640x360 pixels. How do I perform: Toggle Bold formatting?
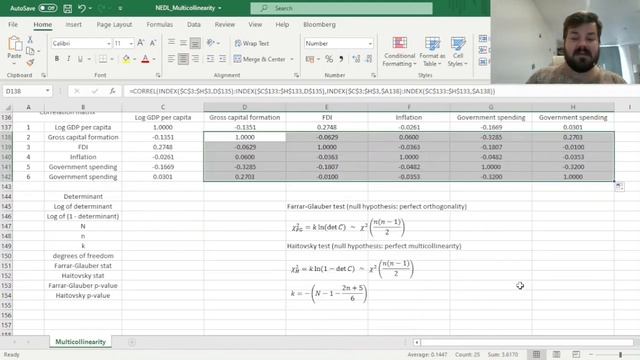pos(57,59)
